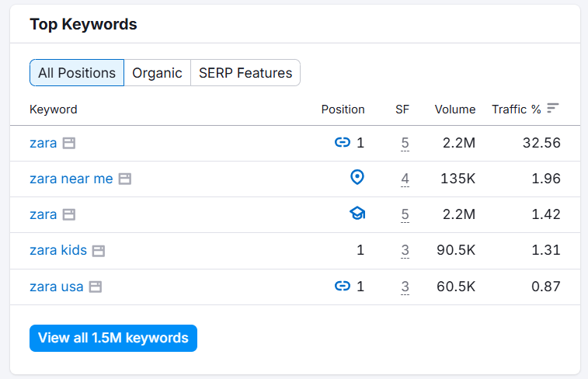Click SF count 3 in zara kids row
Screen dimensions: 588x379
405,250
